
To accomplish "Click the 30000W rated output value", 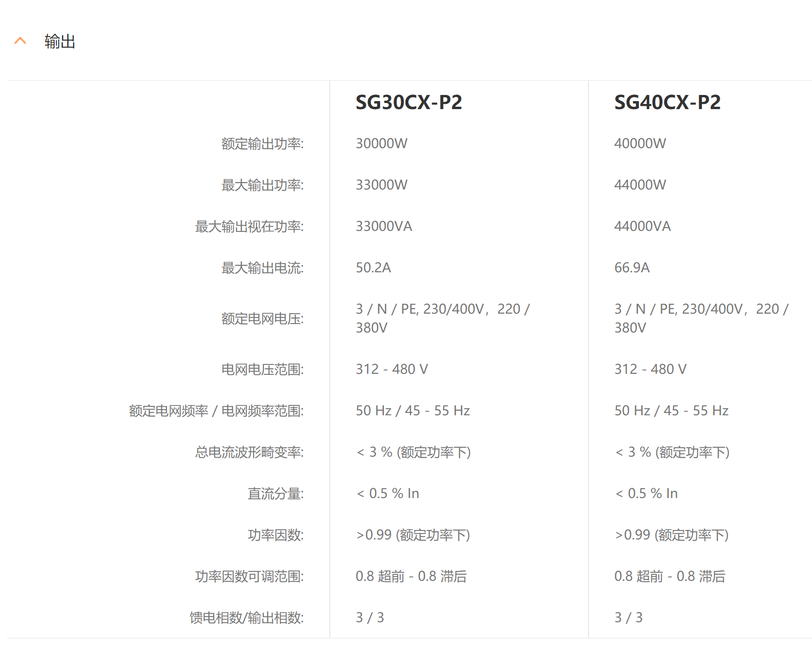I will (382, 143).
